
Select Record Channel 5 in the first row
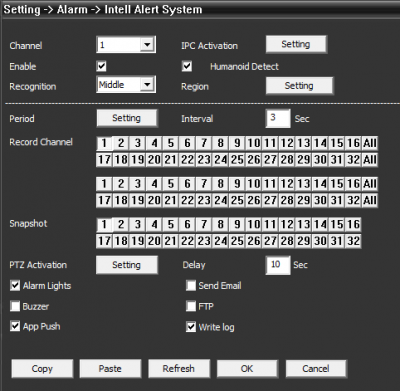point(171,143)
